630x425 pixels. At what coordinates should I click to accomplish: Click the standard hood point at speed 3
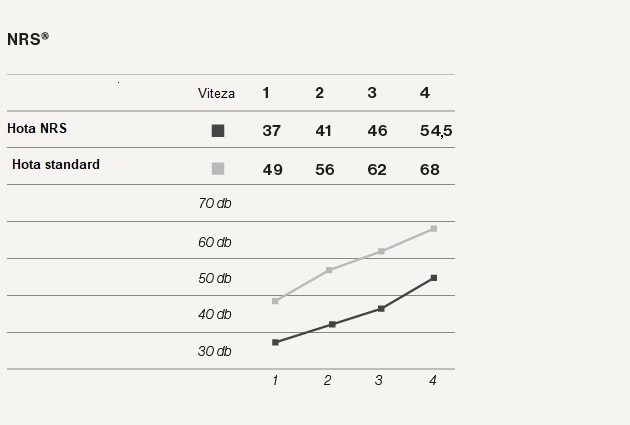(x=381, y=251)
